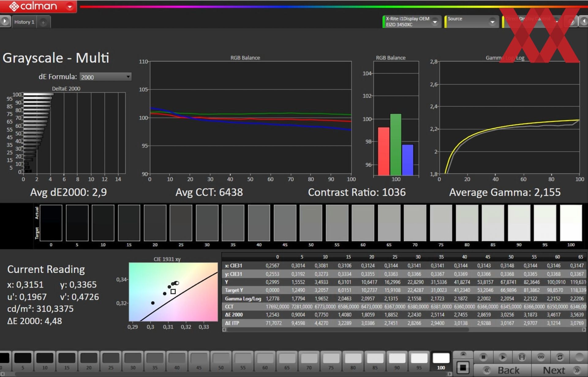Select the 70 percent gray level button
The image size is (588, 377).
309,361
